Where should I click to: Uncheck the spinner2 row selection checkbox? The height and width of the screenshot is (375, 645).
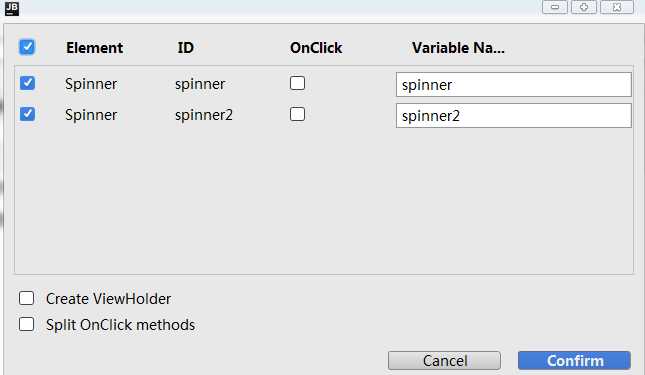(x=27, y=114)
